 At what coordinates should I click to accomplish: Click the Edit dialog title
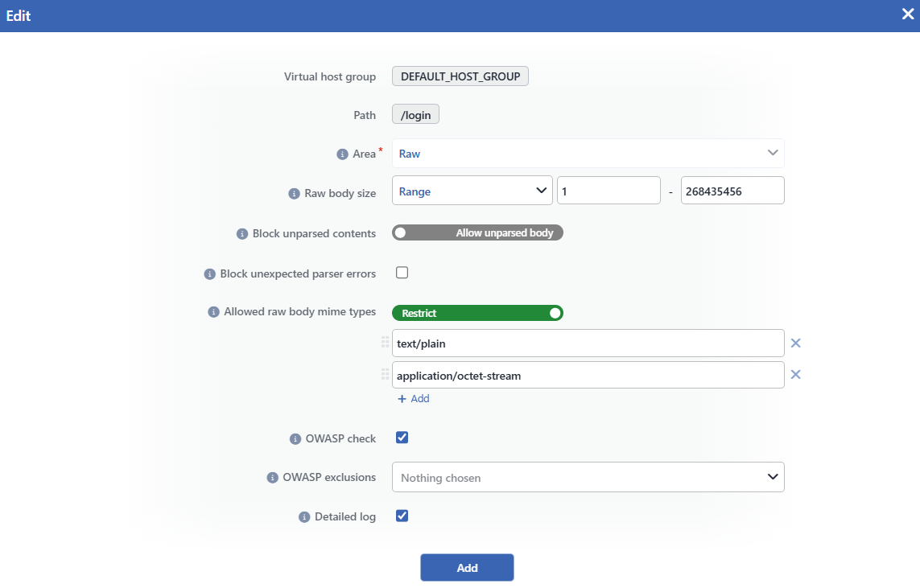tap(19, 16)
